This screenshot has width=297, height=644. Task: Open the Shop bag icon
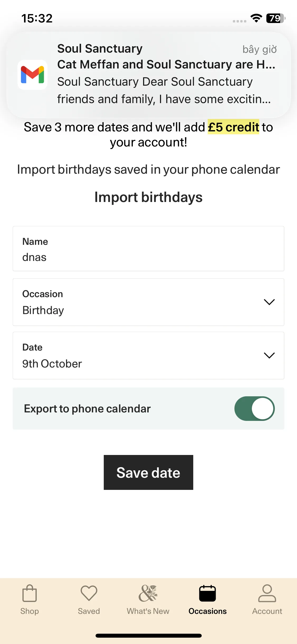(x=30, y=593)
